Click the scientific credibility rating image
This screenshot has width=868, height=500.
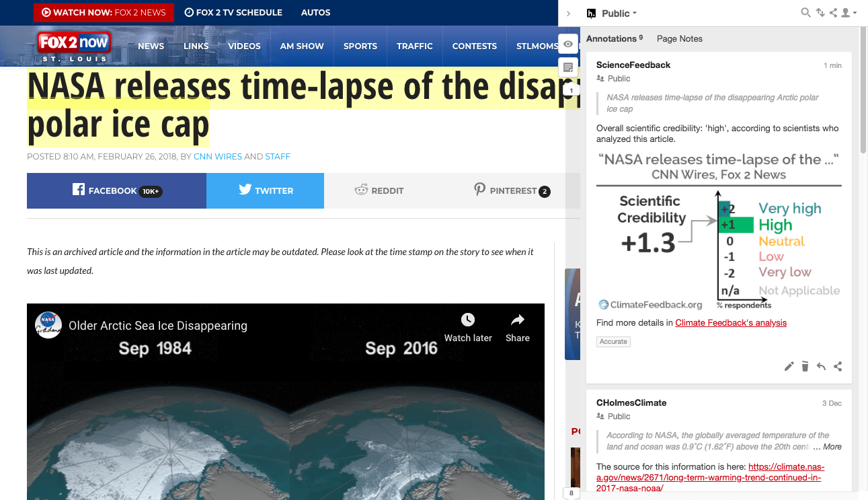point(719,231)
